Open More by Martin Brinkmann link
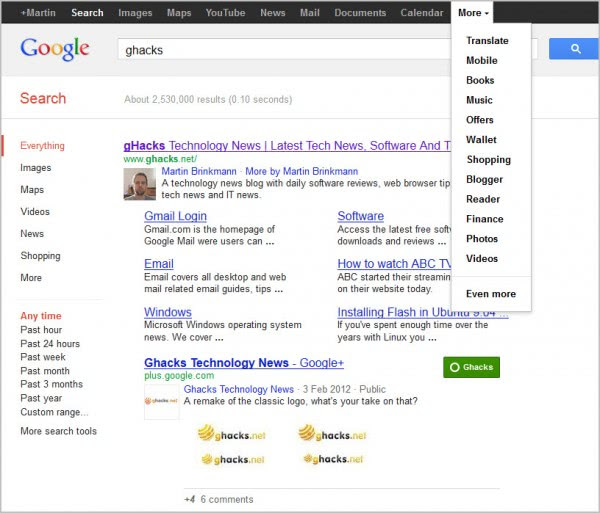This screenshot has width=600, height=513. click(x=302, y=171)
